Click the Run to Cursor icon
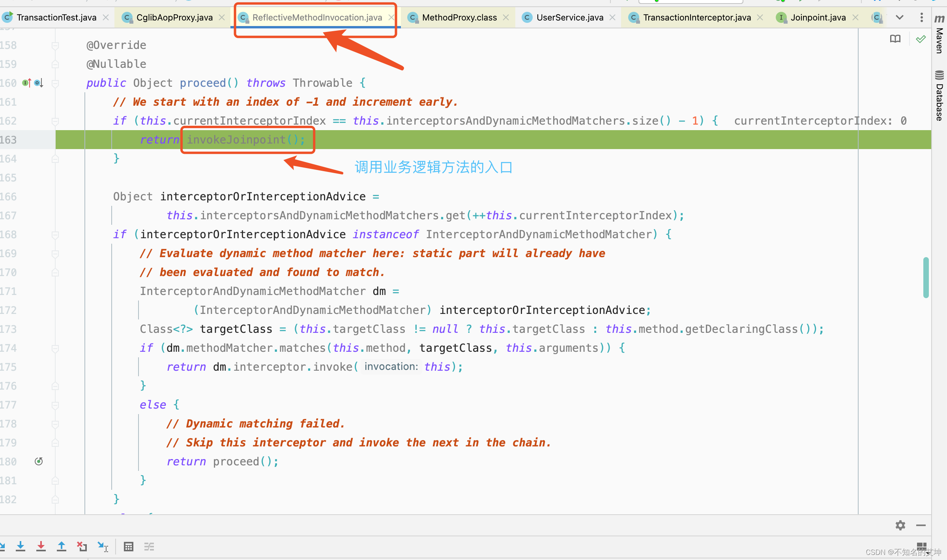The width and height of the screenshot is (947, 560). (x=103, y=547)
